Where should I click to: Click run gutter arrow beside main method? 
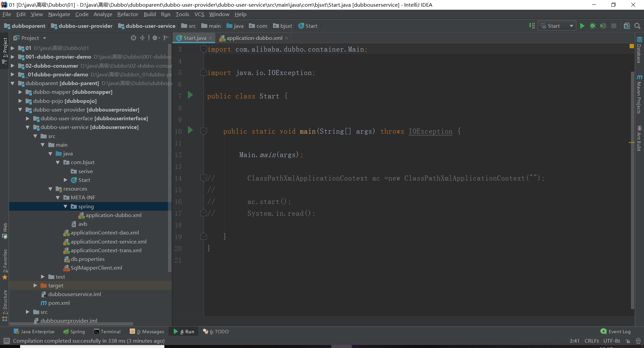click(190, 130)
